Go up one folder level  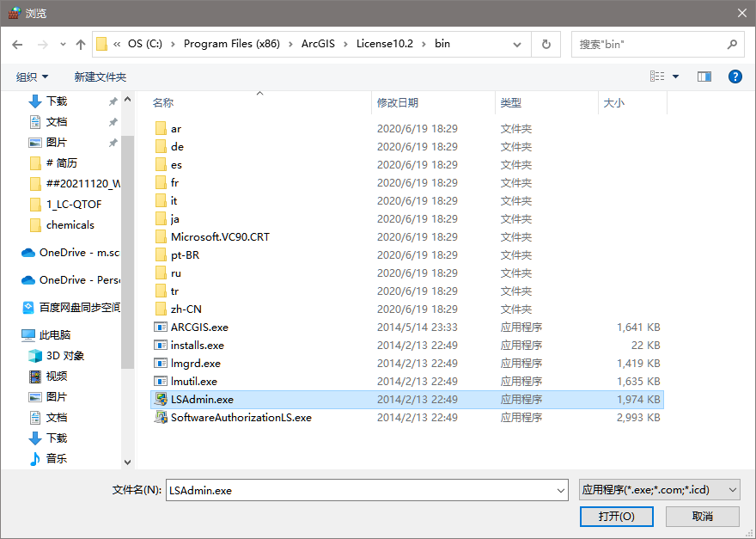pyautogui.click(x=81, y=45)
